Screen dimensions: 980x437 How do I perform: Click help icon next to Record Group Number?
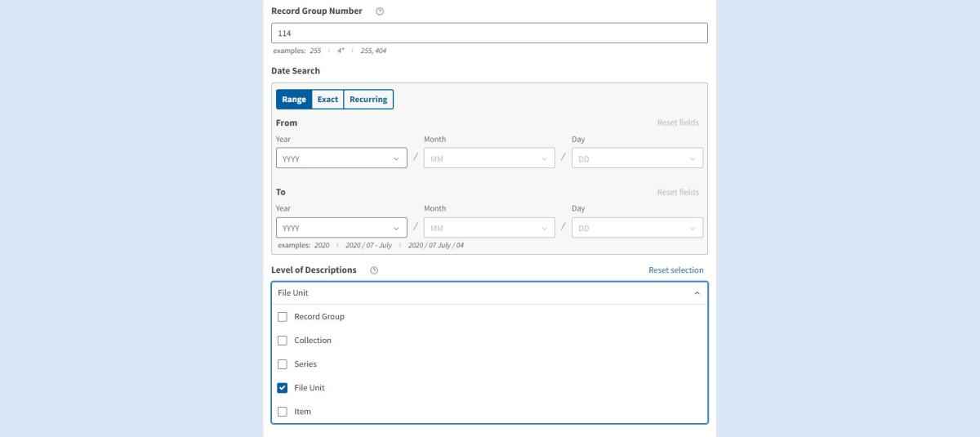click(x=380, y=11)
